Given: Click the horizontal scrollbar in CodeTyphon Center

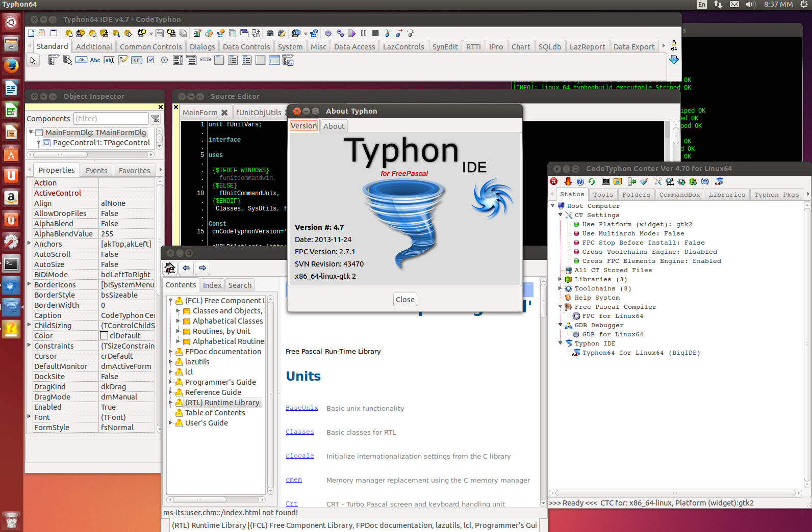Looking at the screenshot, I should point(675,493).
